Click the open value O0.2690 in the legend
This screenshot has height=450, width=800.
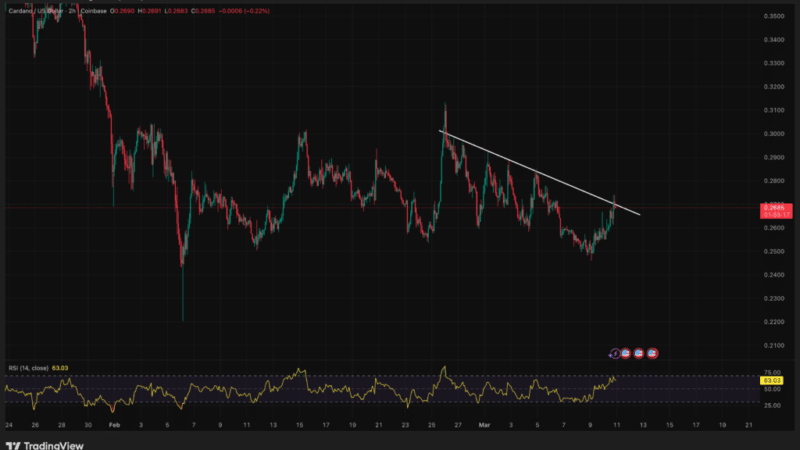[122, 11]
